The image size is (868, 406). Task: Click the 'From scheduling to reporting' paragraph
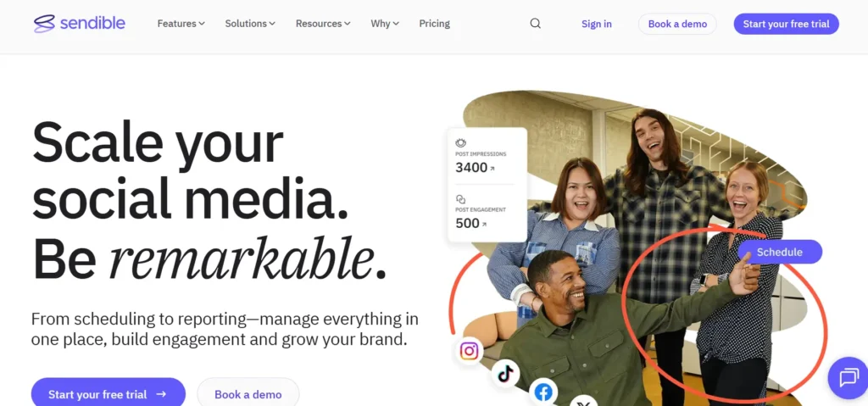pos(225,329)
